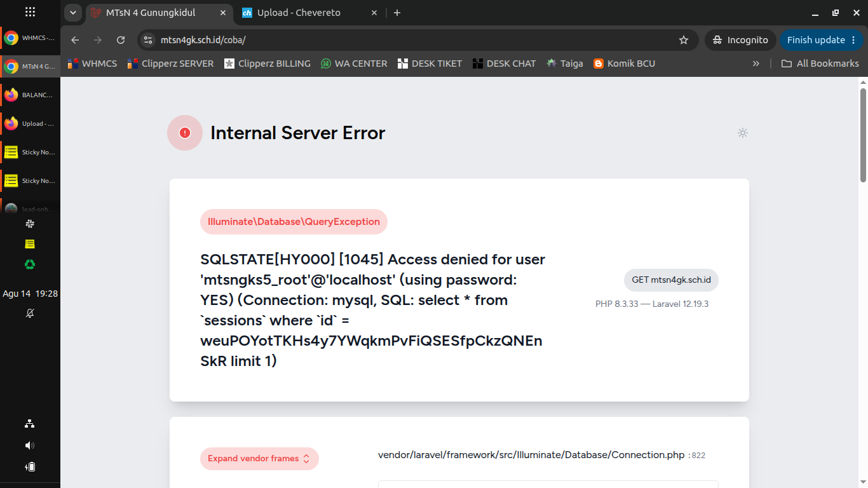Open the volume speaker icon
Image resolution: width=868 pixels, height=488 pixels.
tap(30, 445)
